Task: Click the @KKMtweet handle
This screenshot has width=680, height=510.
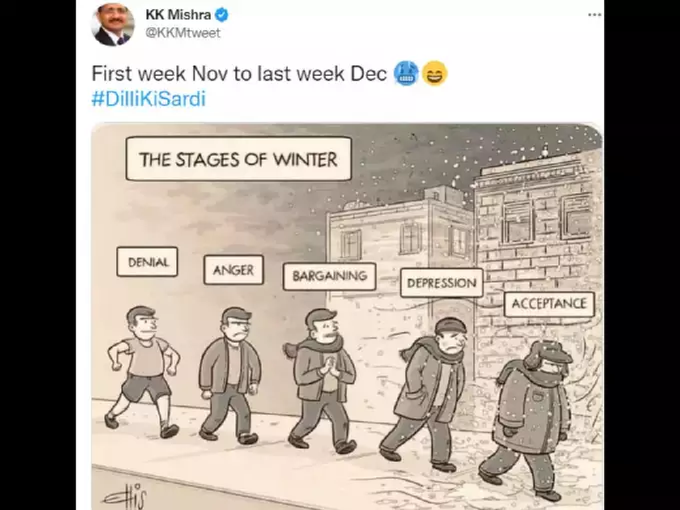Action: pyautogui.click(x=183, y=33)
